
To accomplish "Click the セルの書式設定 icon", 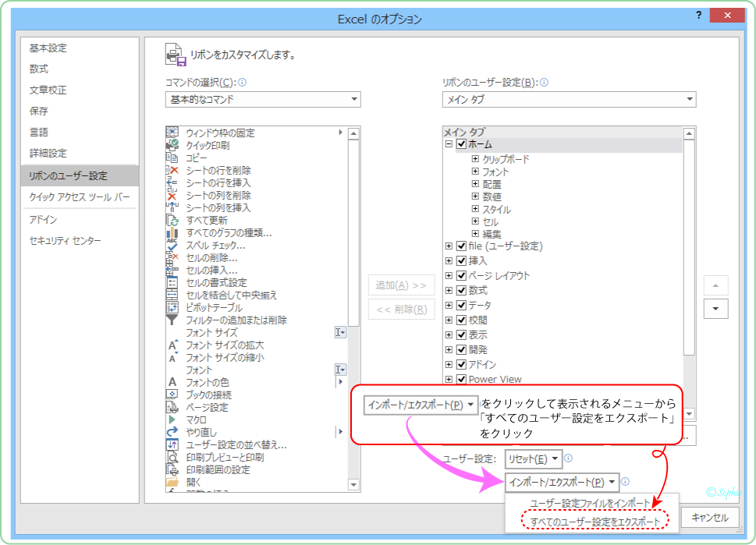I will 172,283.
